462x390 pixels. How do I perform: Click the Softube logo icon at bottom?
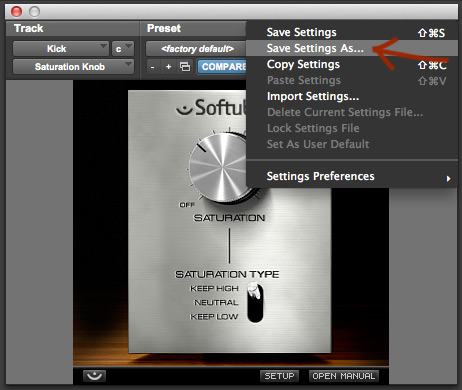(x=94, y=376)
